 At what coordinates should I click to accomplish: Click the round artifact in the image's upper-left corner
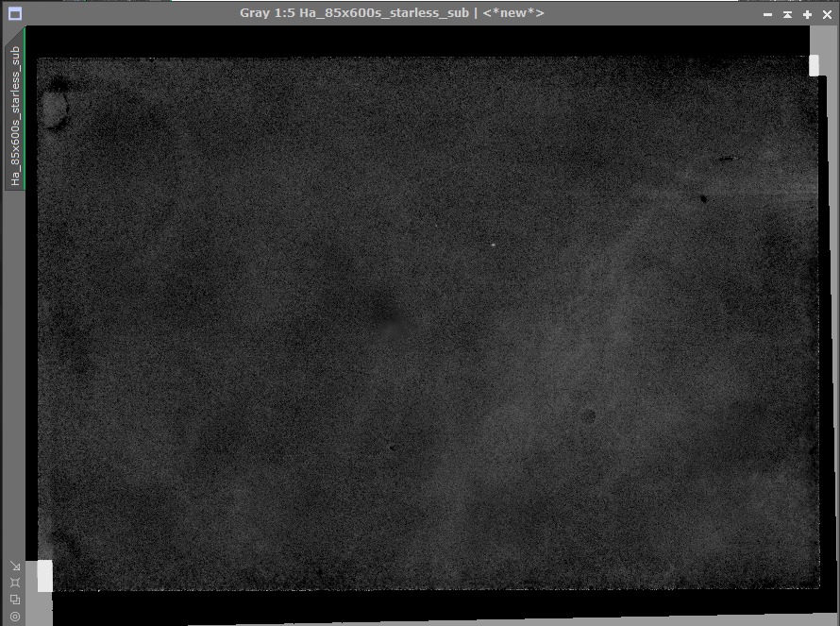pyautogui.click(x=54, y=110)
